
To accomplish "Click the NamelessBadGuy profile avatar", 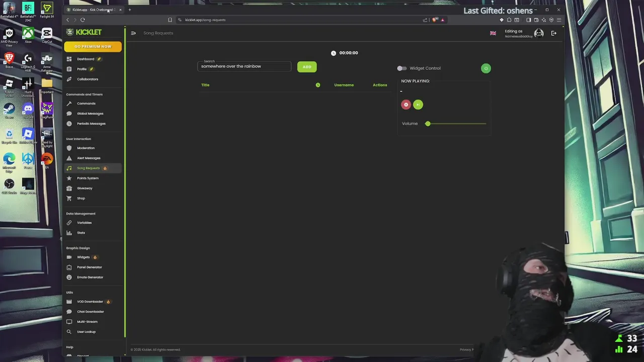I will (x=539, y=33).
